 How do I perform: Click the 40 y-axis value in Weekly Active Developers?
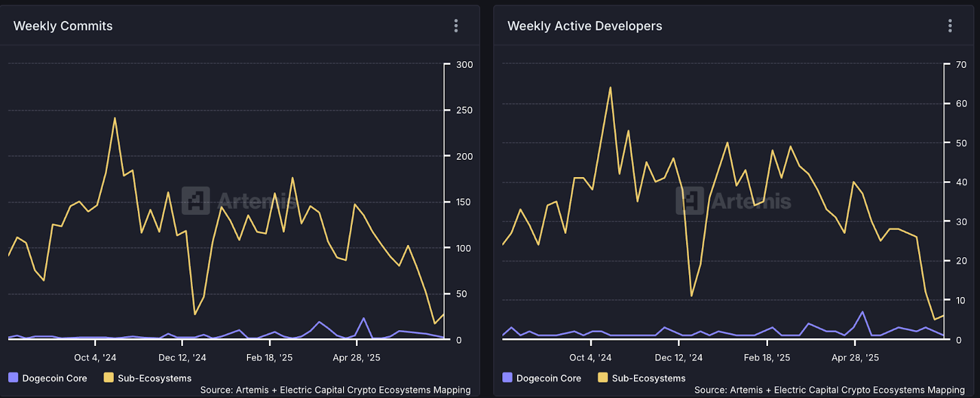point(962,182)
